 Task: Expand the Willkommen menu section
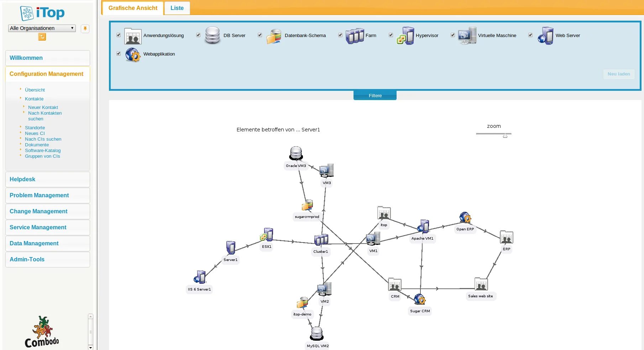[x=48, y=58]
